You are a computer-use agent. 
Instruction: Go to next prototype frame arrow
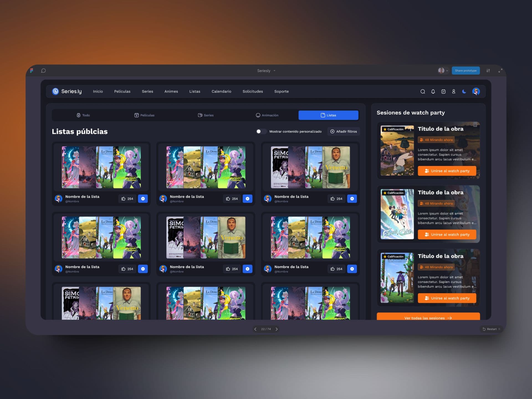pos(277,329)
